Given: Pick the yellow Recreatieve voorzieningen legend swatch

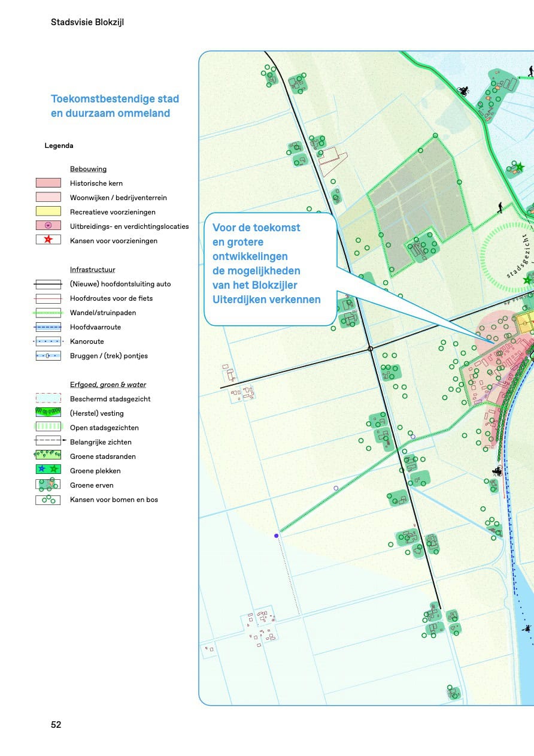Looking at the screenshot, I should point(48,211).
